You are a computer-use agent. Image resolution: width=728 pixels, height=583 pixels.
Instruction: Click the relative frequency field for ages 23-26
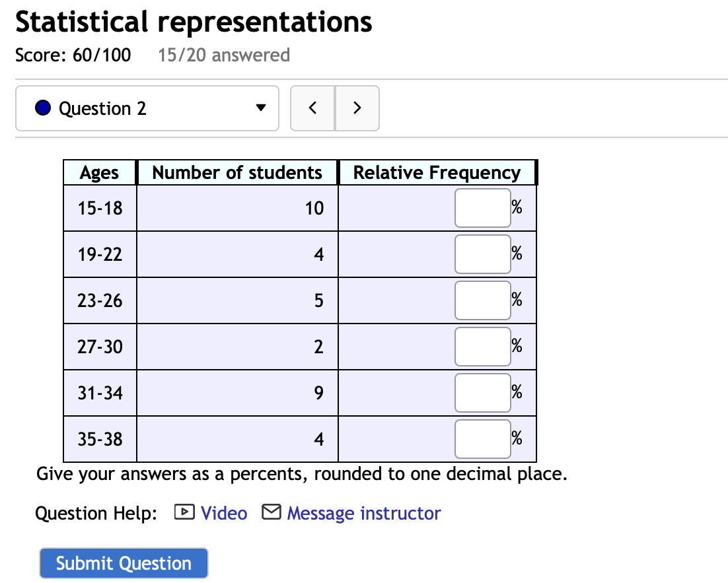click(482, 300)
